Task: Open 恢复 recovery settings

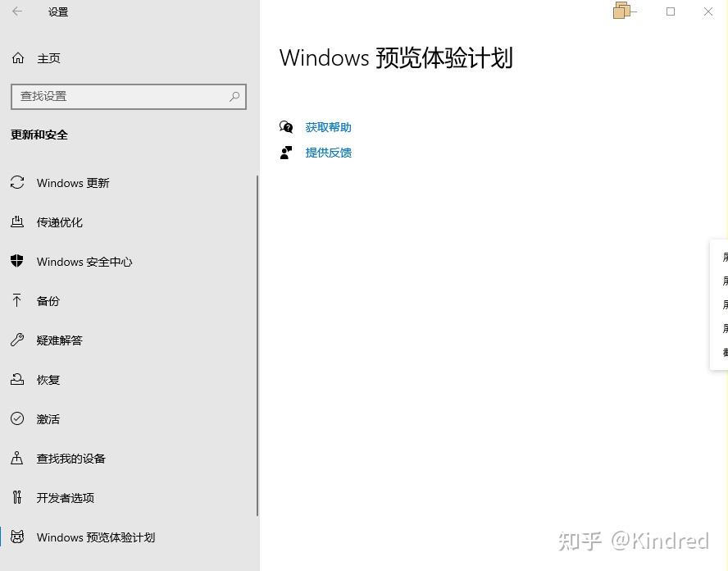Action: point(48,380)
